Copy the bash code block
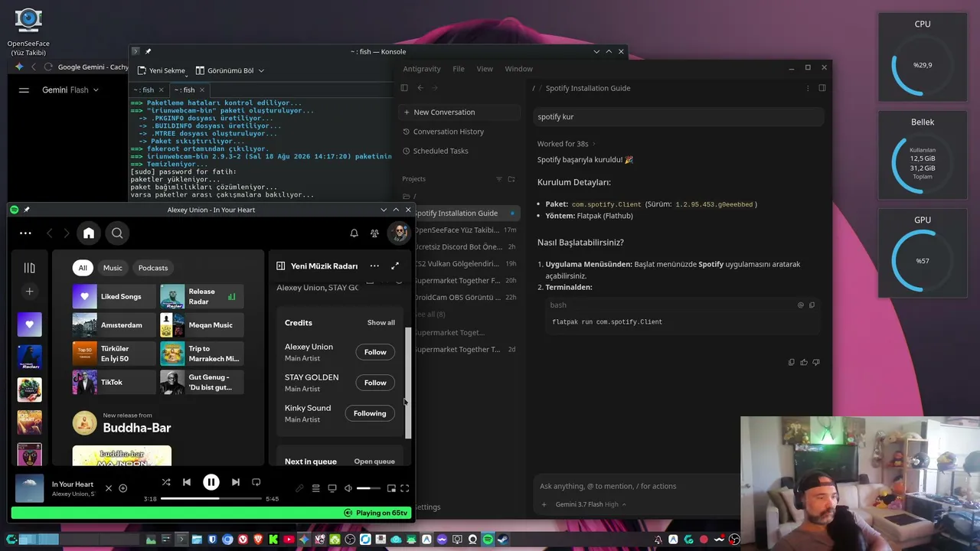 [x=812, y=305]
